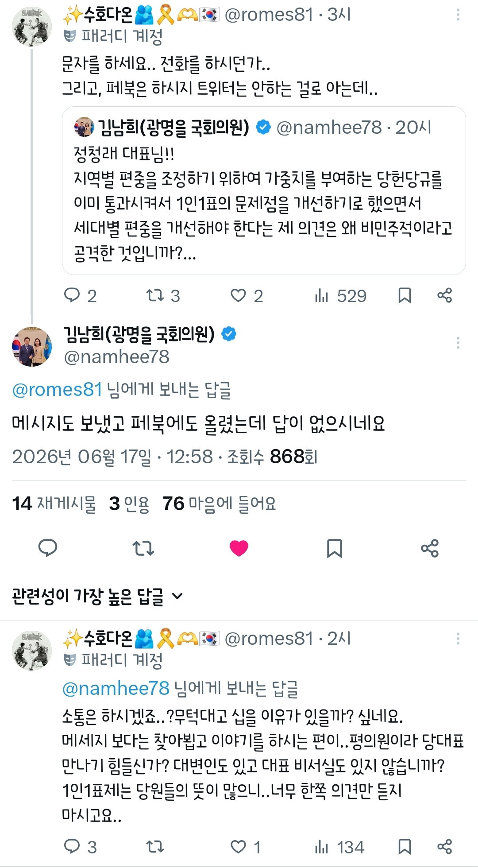Share the main tweet by 김남희
This screenshot has height=868, width=478.
430,548
